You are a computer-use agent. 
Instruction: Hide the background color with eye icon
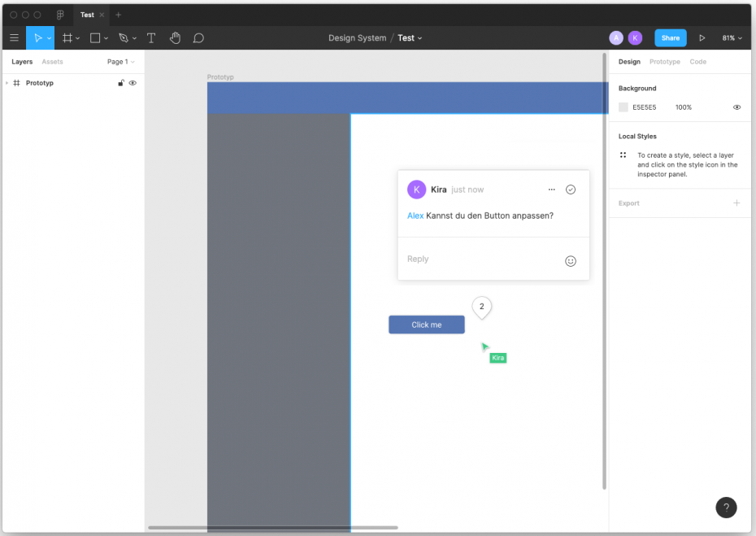[736, 107]
